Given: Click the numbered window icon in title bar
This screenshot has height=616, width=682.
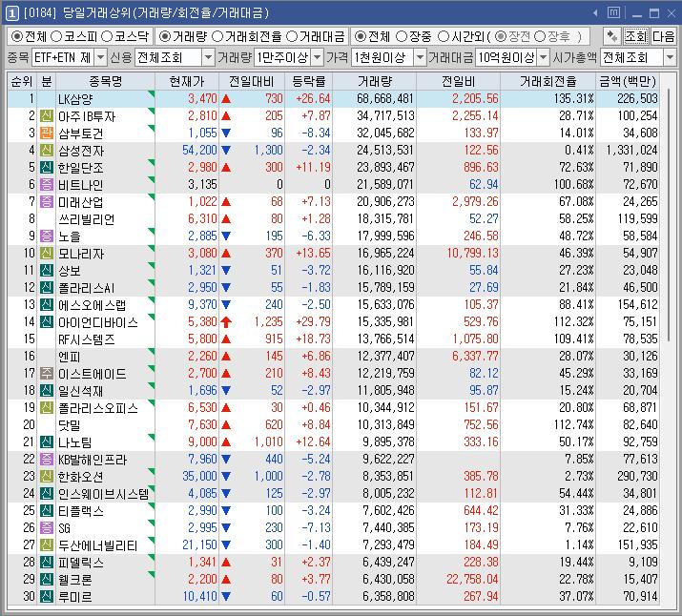Looking at the screenshot, I should [x=11, y=13].
